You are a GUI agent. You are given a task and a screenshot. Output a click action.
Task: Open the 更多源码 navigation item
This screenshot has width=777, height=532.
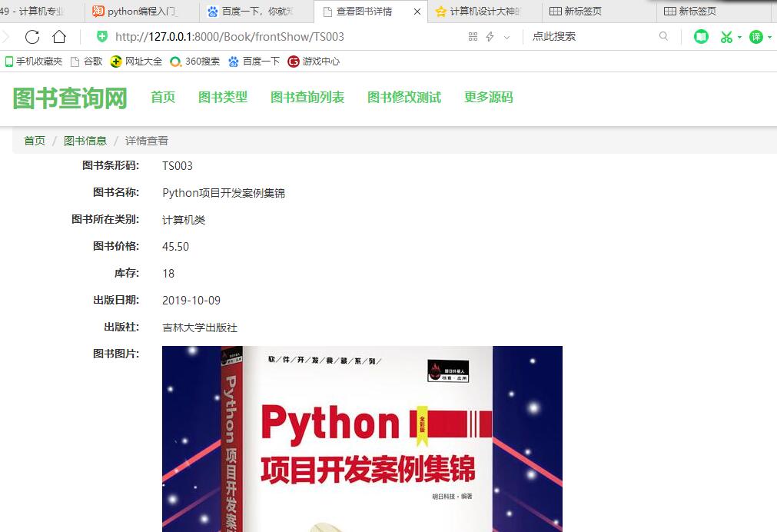tap(489, 97)
